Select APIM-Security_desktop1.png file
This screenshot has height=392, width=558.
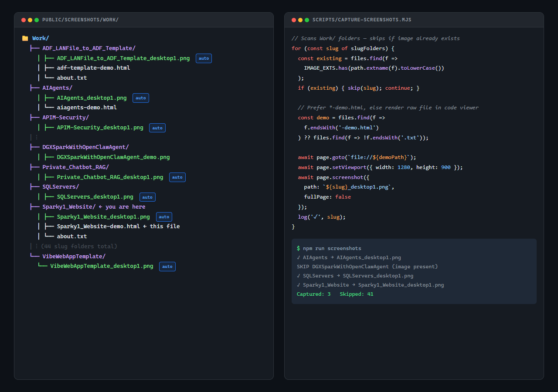pos(100,128)
